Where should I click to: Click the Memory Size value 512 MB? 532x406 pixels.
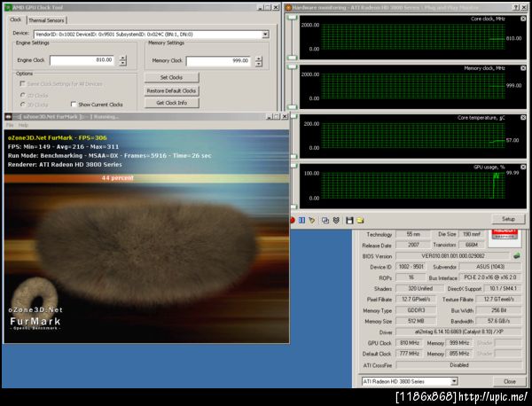pyautogui.click(x=416, y=321)
